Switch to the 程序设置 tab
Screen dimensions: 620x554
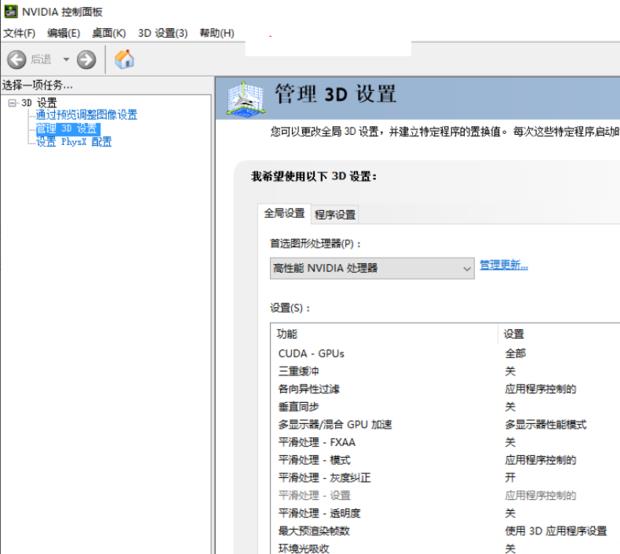tap(335, 214)
